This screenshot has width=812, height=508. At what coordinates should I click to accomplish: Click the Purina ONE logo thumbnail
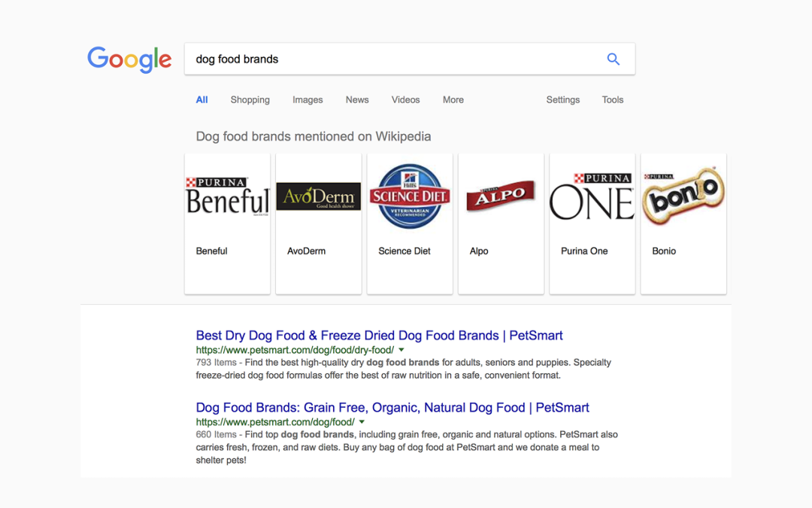[592, 196]
